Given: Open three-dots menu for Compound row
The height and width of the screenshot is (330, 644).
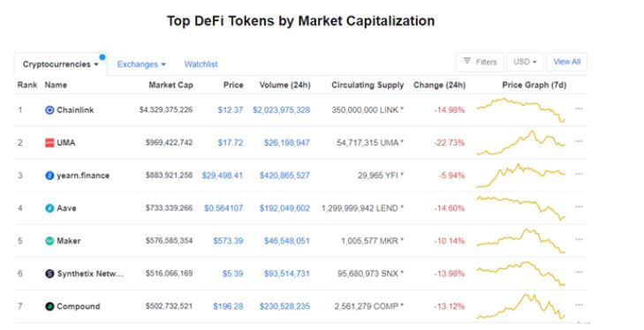Looking at the screenshot, I should pyautogui.click(x=579, y=305).
